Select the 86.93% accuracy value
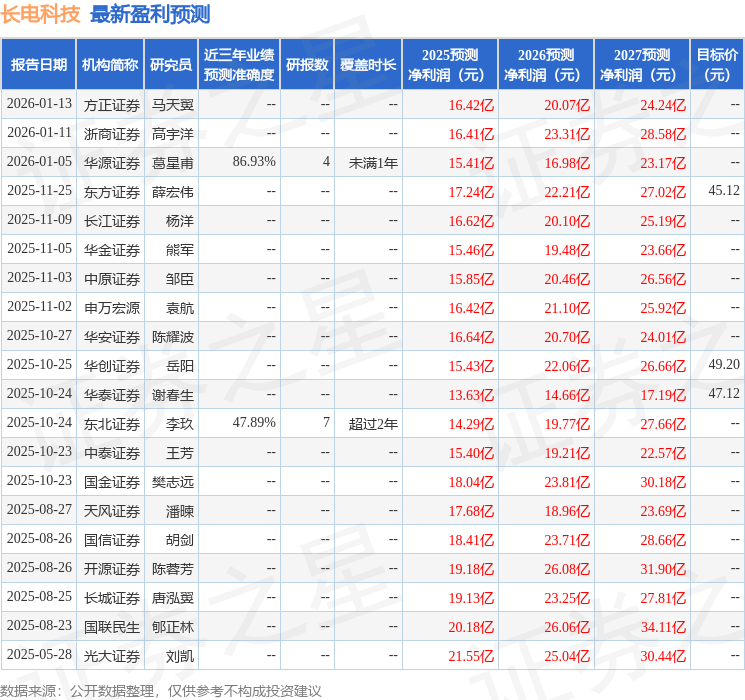Image resolution: width=745 pixels, height=700 pixels. point(254,162)
